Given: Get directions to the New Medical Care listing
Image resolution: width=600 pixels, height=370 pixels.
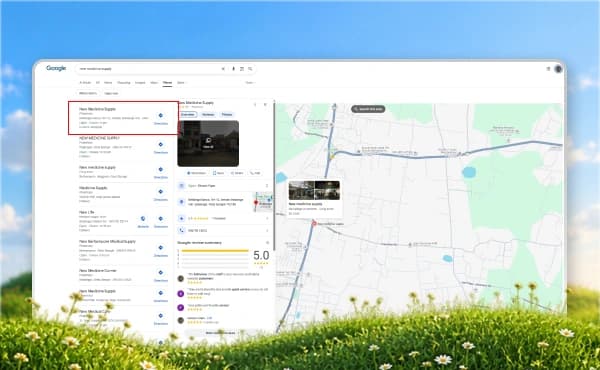Looking at the screenshot, I should click(x=161, y=318).
